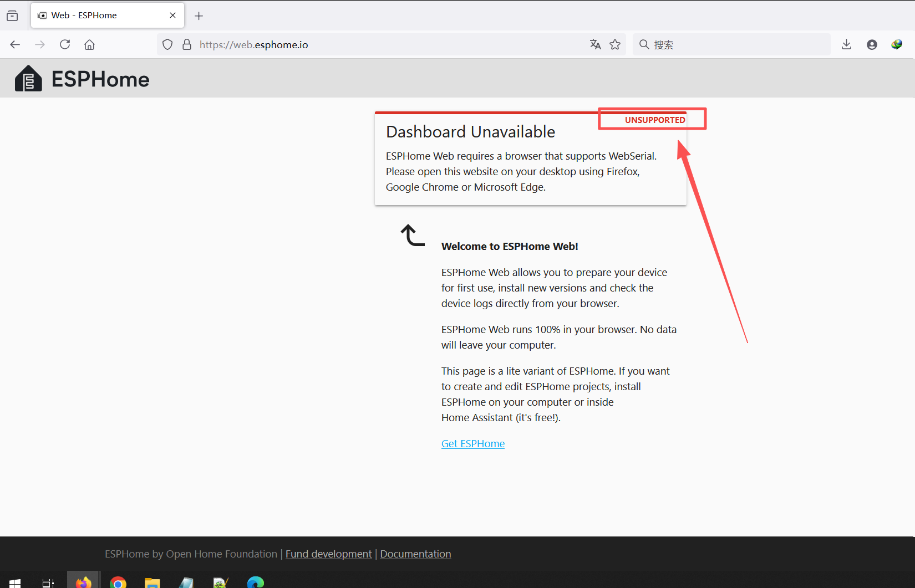Open the Get ESPHome link
Viewport: 915px width, 588px height.
tap(473, 444)
